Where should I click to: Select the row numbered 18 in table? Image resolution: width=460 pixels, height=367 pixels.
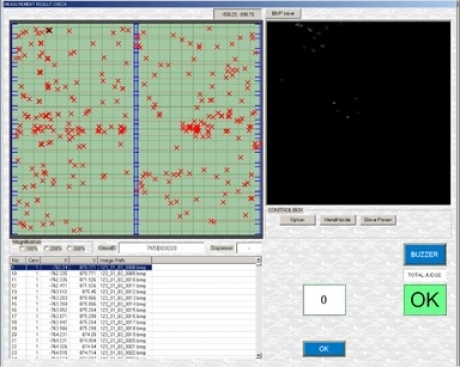point(81,322)
